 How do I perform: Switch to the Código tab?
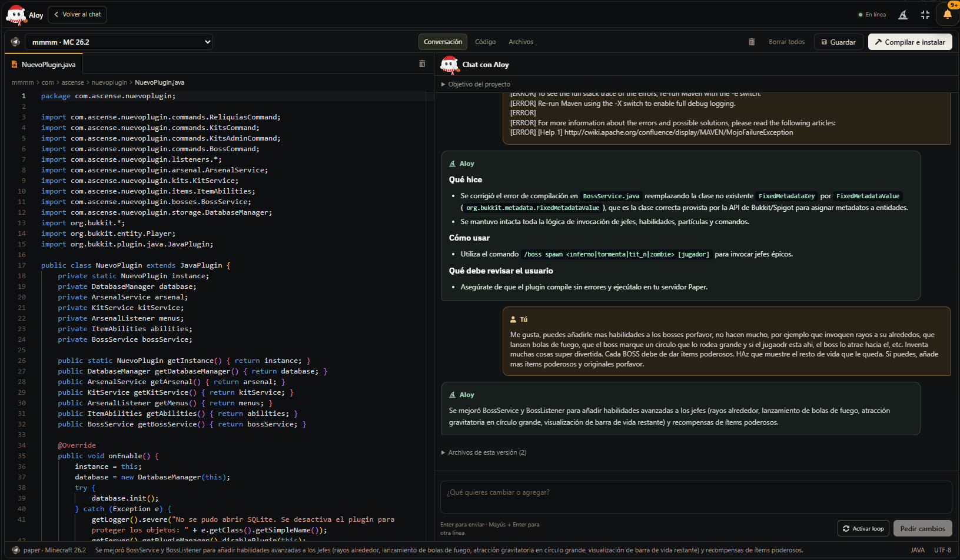click(485, 42)
